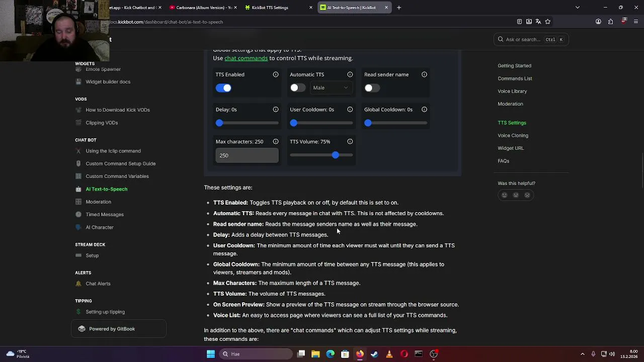The height and width of the screenshot is (362, 644).
Task: Open How to Download Kick VODs page
Action: 118,110
